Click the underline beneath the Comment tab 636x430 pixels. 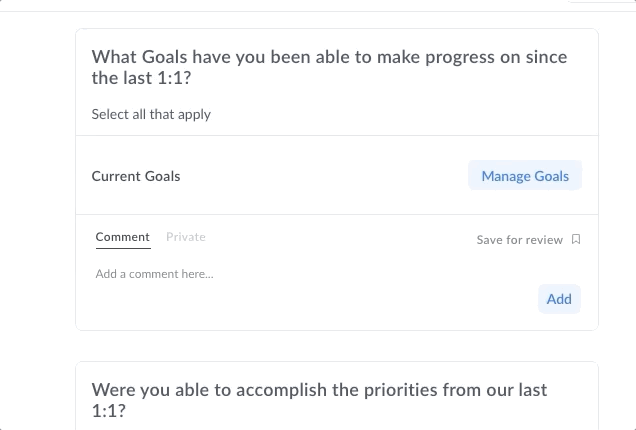pos(123,248)
